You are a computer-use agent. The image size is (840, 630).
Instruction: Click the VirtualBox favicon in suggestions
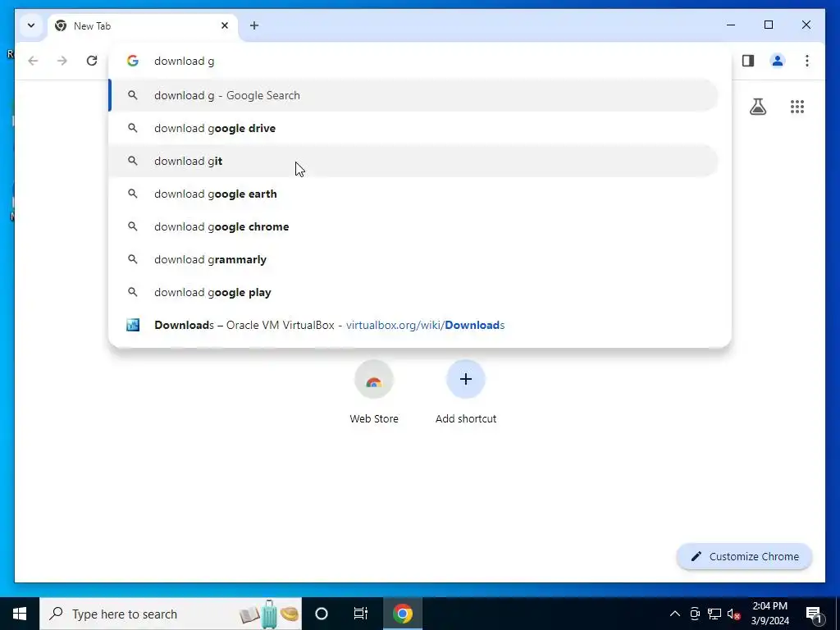[x=132, y=325]
